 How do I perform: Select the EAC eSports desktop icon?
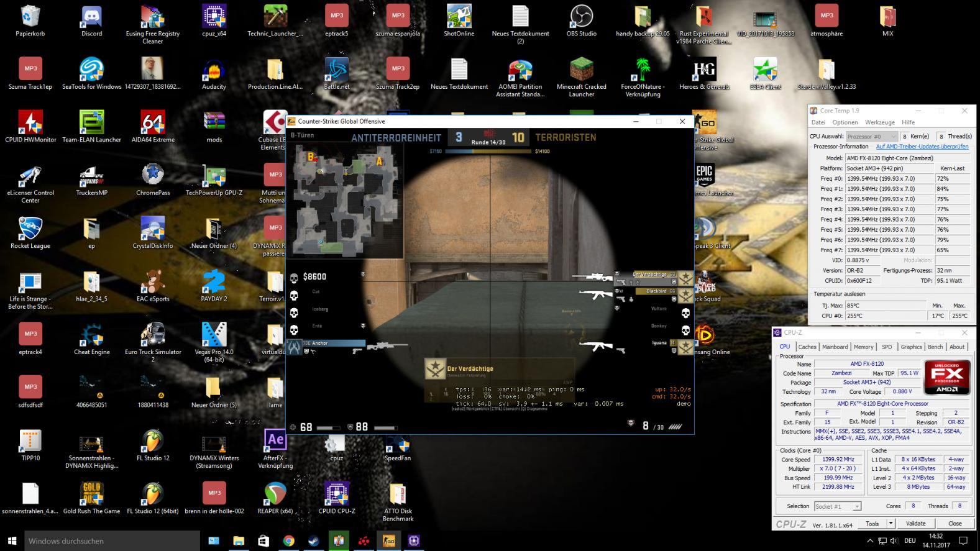[x=153, y=286]
